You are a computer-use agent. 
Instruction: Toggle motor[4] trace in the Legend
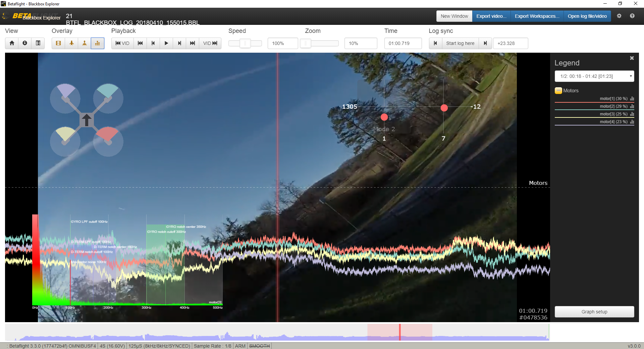(x=613, y=121)
